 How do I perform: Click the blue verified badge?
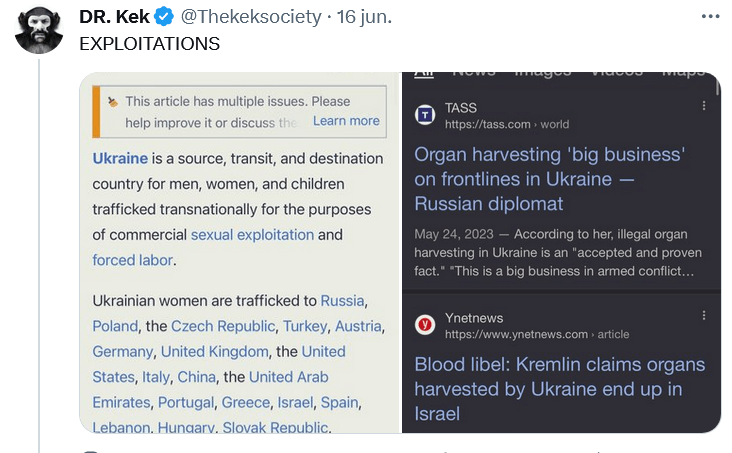pos(165,17)
